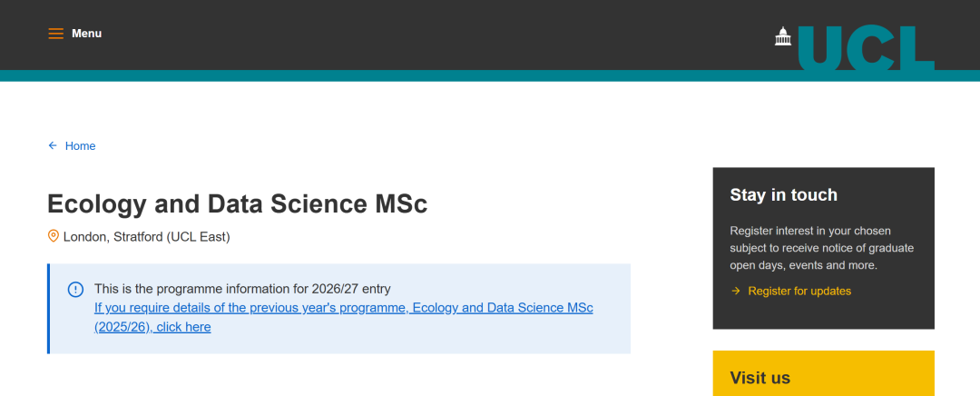Viewport: 980px width, 396px height.
Task: Click the London, Stratford (UCL East) text
Action: pyautogui.click(x=146, y=237)
